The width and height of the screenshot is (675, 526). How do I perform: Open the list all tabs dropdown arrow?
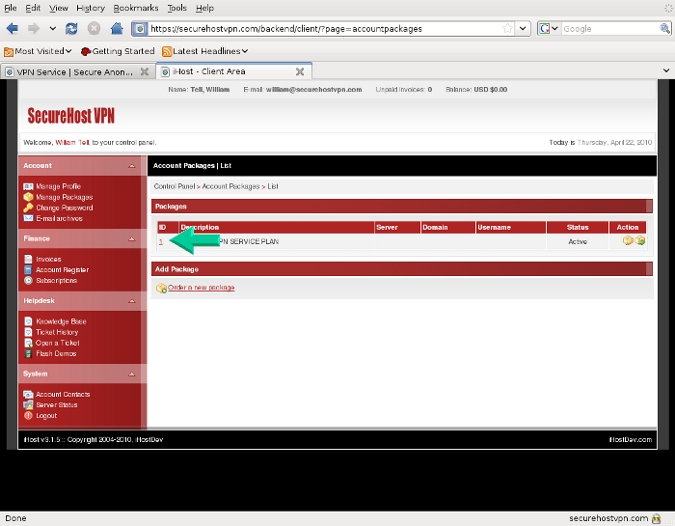(666, 71)
